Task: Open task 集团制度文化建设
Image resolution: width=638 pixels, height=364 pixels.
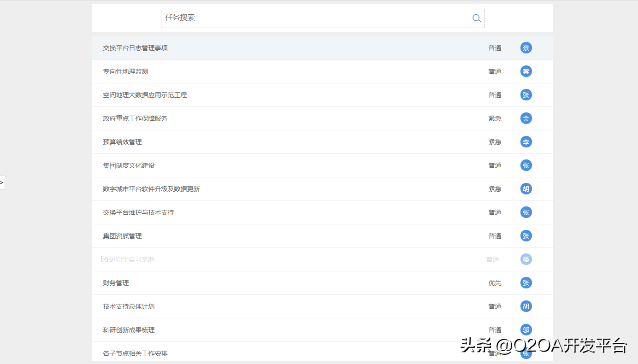Action: (129, 165)
